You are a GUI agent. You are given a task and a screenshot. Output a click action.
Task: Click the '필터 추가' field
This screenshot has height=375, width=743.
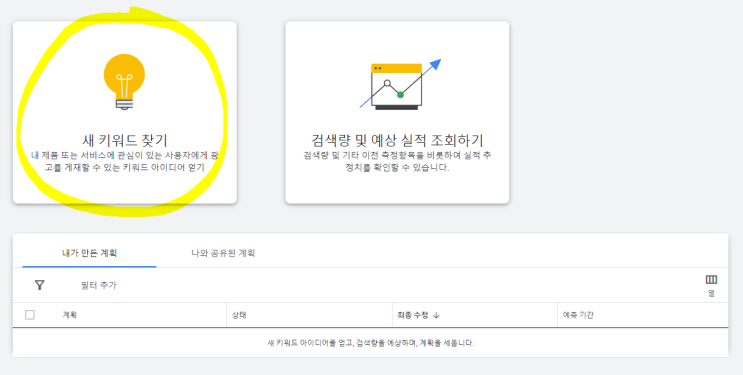coord(99,285)
